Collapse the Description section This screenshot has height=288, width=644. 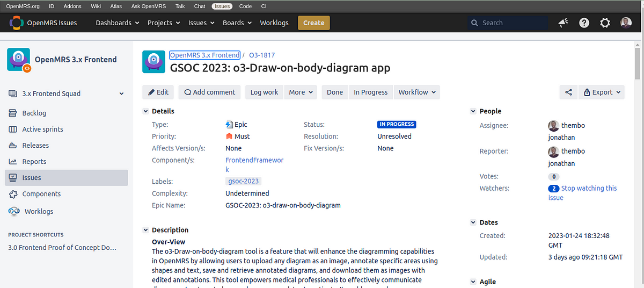click(145, 230)
